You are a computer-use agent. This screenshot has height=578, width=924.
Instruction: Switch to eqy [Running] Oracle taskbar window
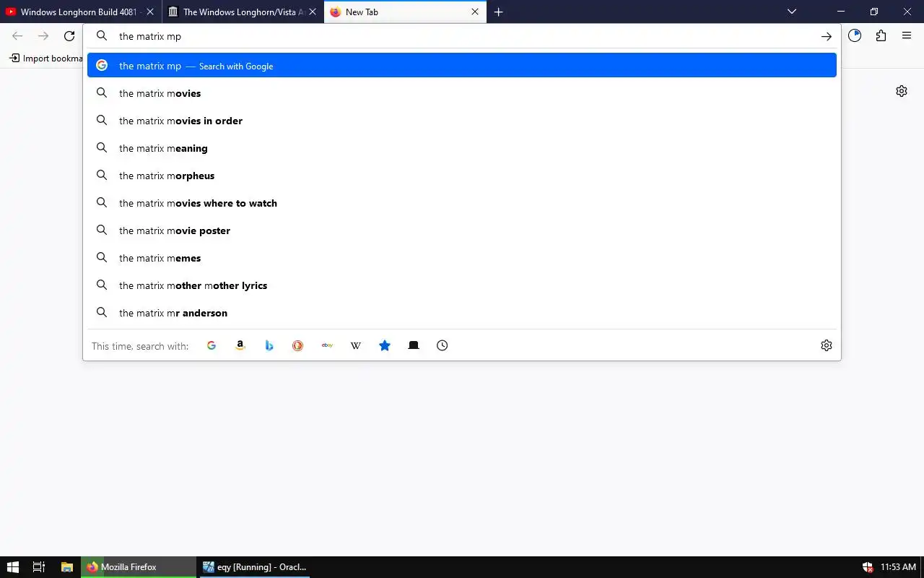[x=254, y=567]
